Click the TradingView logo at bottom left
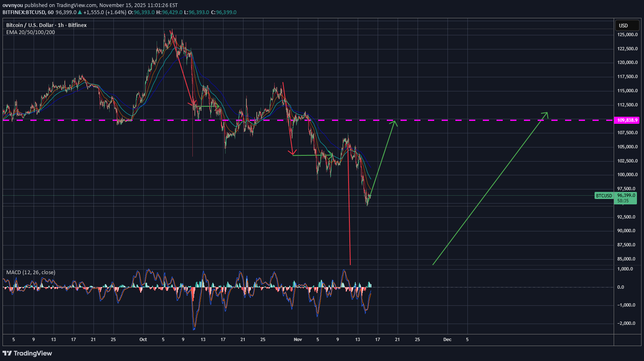Viewport: 644px width, 361px height. tap(27, 353)
